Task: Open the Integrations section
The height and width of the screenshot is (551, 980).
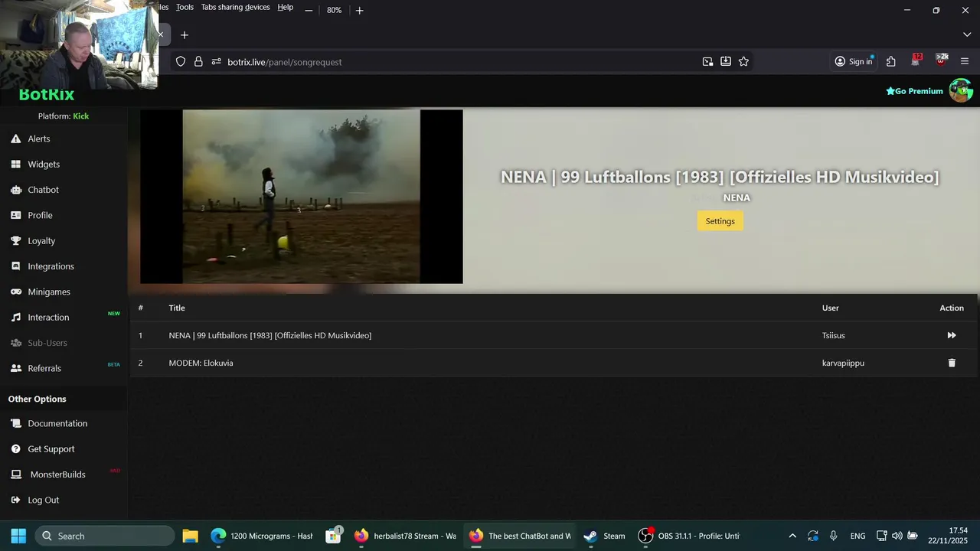Action: [x=51, y=266]
